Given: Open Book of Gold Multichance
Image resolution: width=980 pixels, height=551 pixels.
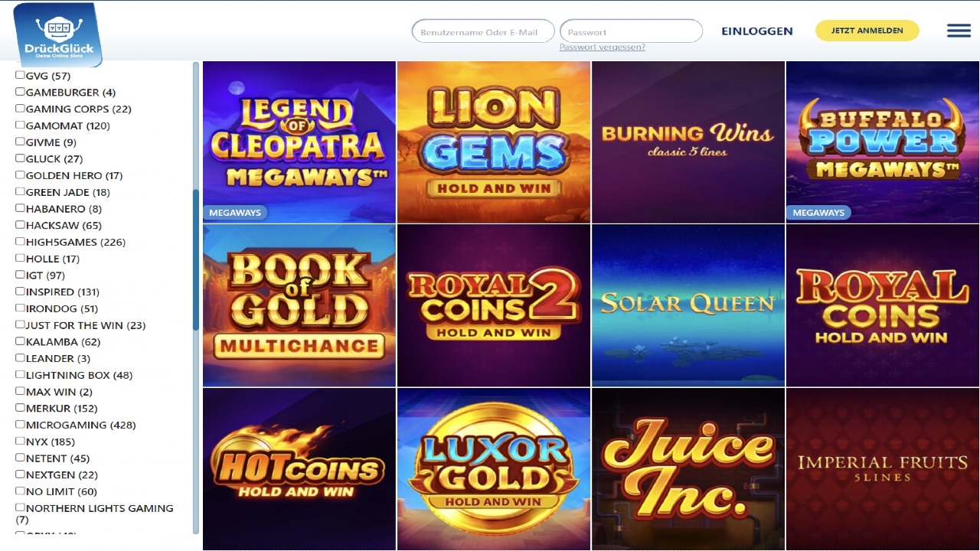Looking at the screenshot, I should pos(299,305).
